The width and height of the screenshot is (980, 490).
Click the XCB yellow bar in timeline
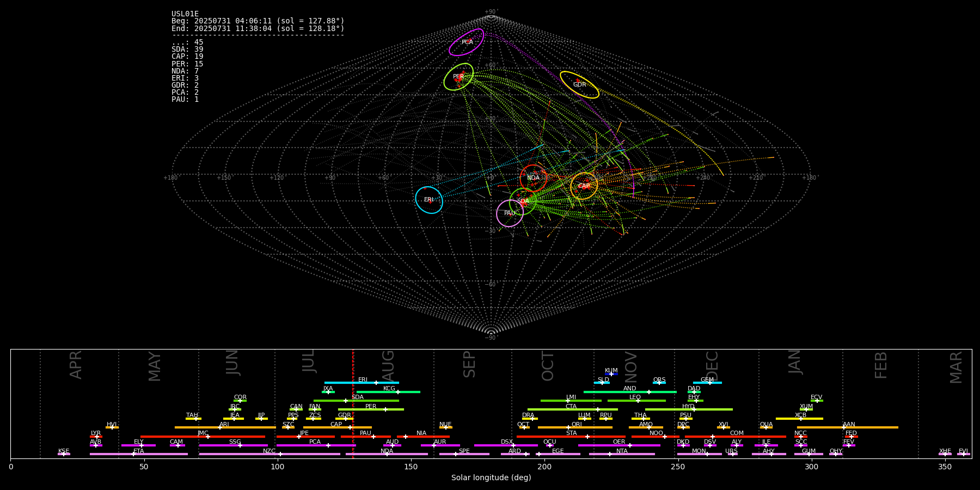(799, 418)
